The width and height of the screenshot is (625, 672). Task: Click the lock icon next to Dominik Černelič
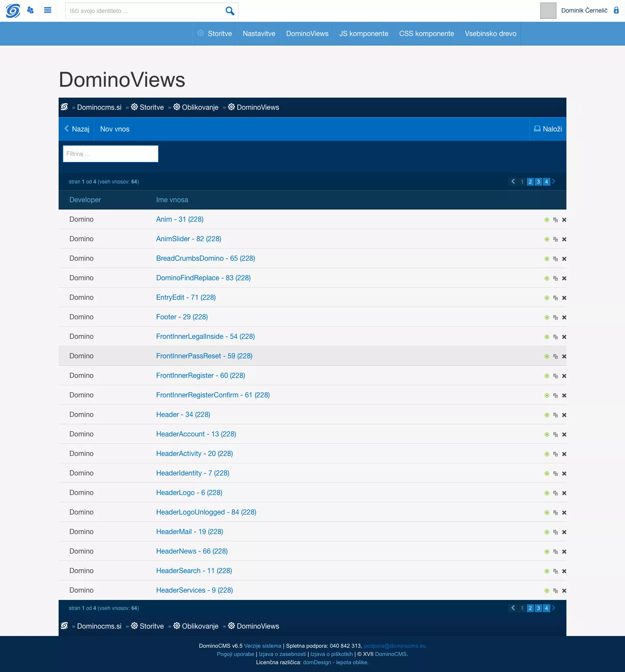pos(616,10)
